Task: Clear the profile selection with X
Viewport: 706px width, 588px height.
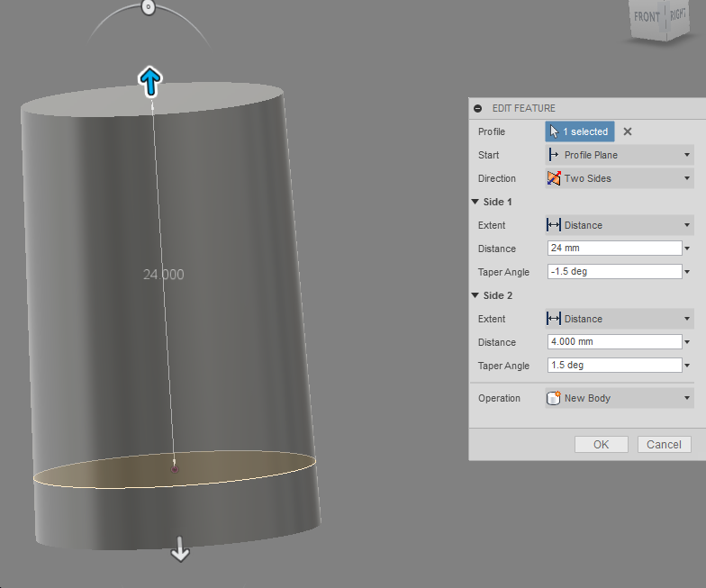Action: 627,131
